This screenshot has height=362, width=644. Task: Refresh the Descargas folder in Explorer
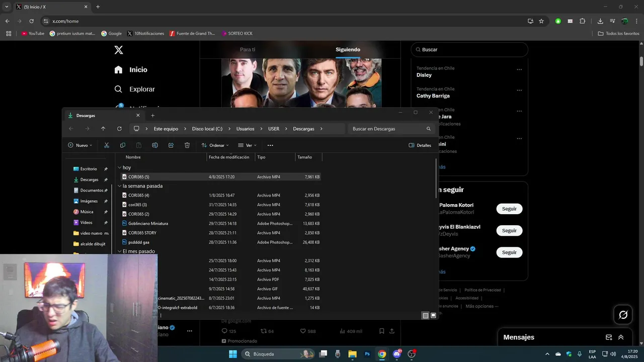tap(119, 129)
